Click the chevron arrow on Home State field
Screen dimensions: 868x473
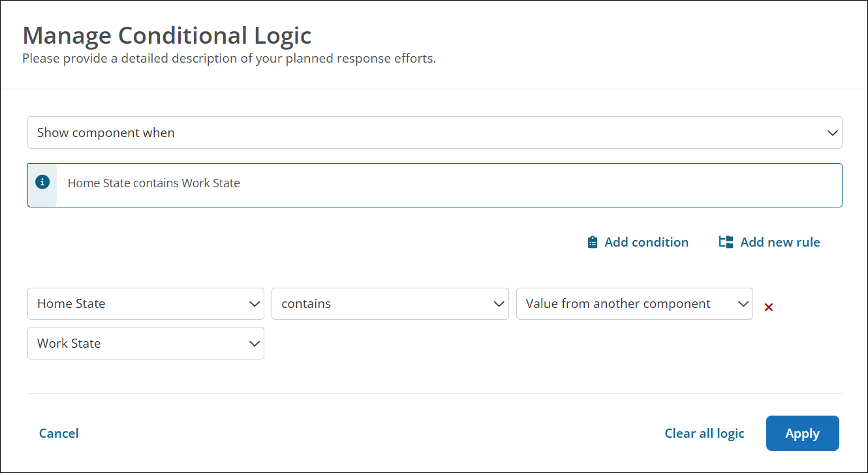[x=255, y=304]
